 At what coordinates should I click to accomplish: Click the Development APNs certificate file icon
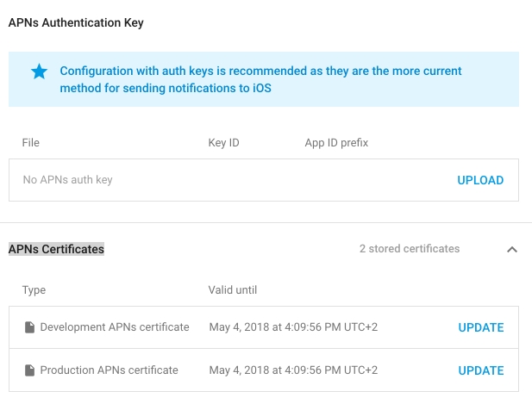pyautogui.click(x=29, y=327)
